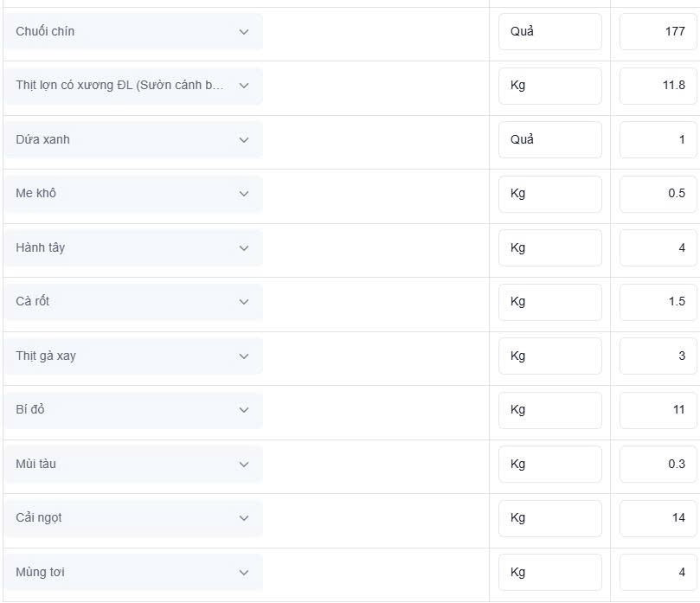The width and height of the screenshot is (700, 603).
Task: Expand the Thịt lợn có xương ĐL dropdown
Action: [133, 86]
